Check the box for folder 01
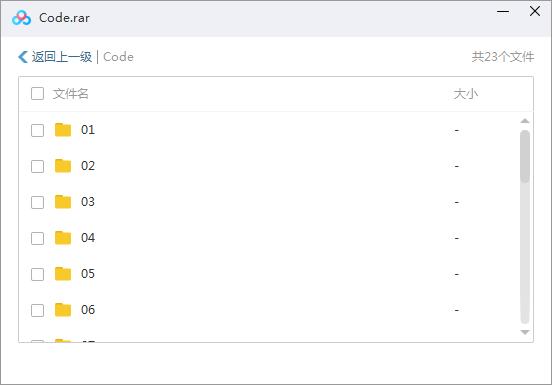Viewport: 552px width, 385px height. [37, 130]
